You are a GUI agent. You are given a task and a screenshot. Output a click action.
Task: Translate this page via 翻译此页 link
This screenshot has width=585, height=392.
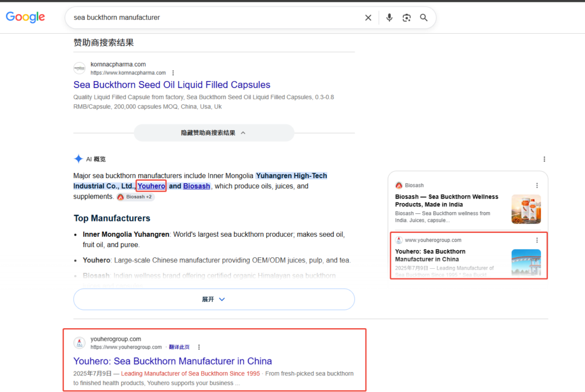point(179,347)
